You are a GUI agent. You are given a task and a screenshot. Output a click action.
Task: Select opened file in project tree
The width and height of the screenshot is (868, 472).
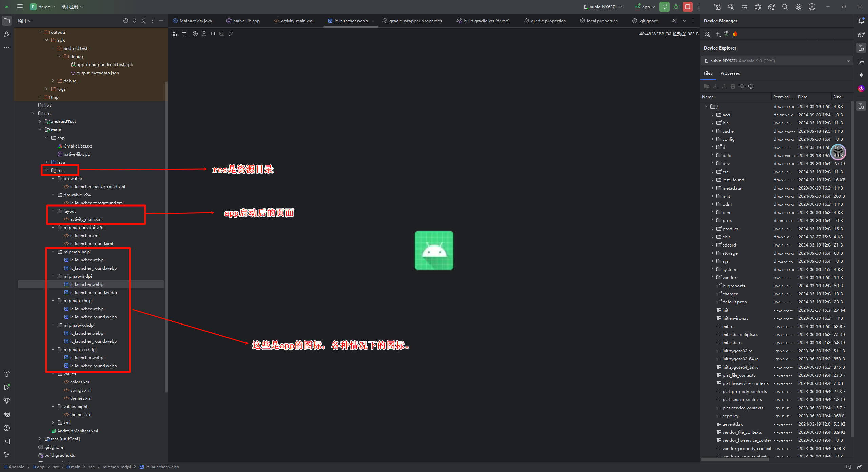[x=126, y=21]
